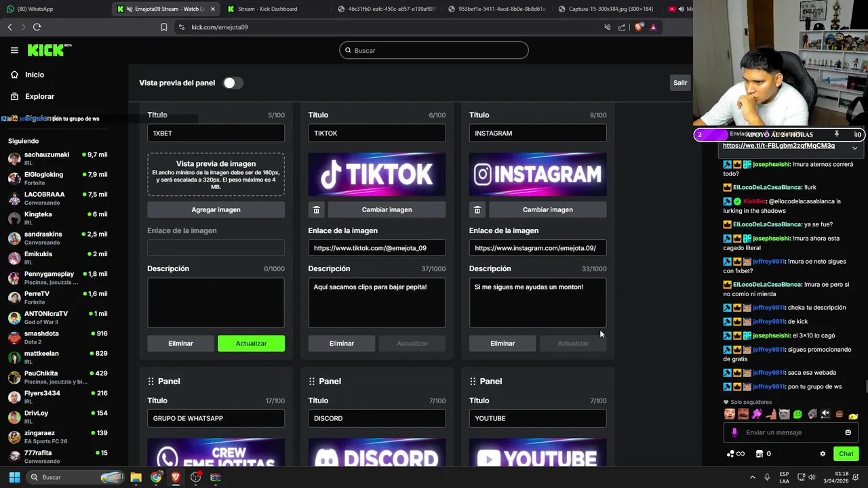This screenshot has width=868, height=488.
Task: Pick the gray cat emote
Action: click(785, 414)
